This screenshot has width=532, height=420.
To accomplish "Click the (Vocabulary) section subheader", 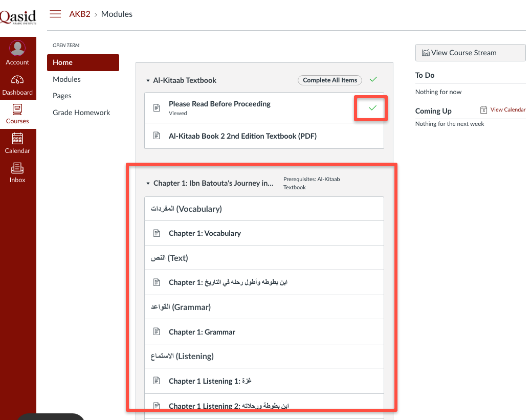I will tap(186, 209).
